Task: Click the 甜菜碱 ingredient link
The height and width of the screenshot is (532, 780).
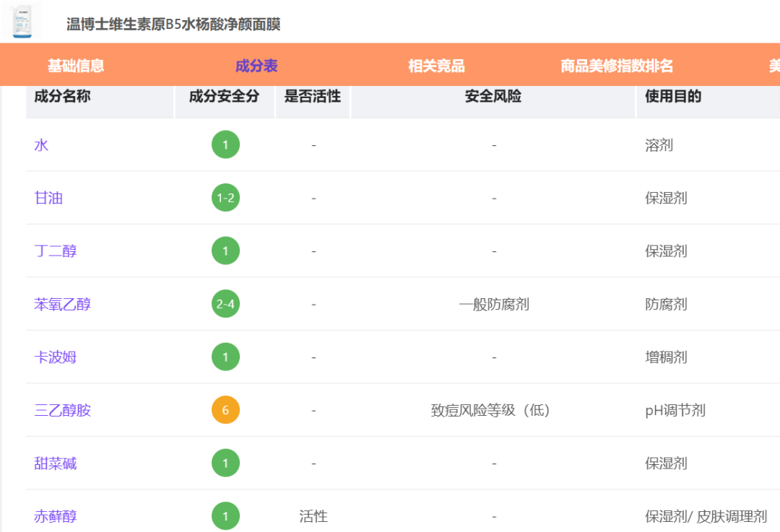Action: pos(56,463)
